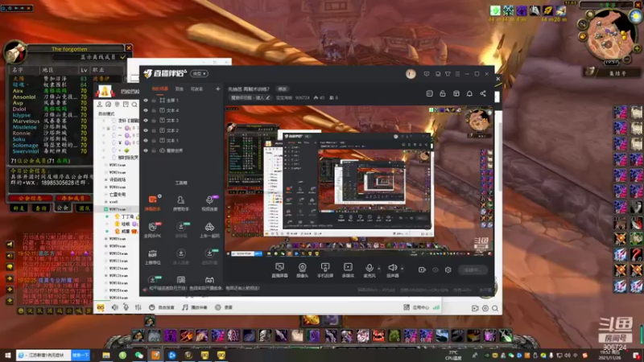Click the 添加成员 button
Viewport: 644px width, 362px height.
tap(72, 198)
